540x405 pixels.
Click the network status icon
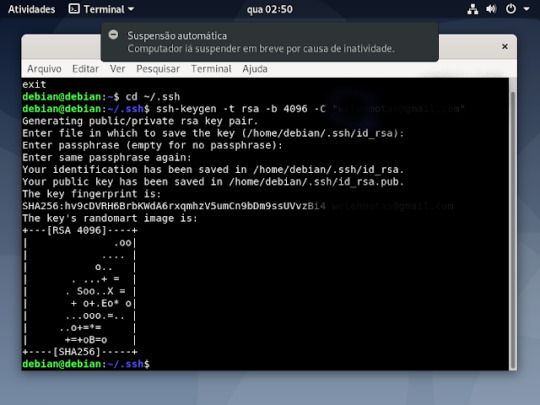(x=472, y=9)
